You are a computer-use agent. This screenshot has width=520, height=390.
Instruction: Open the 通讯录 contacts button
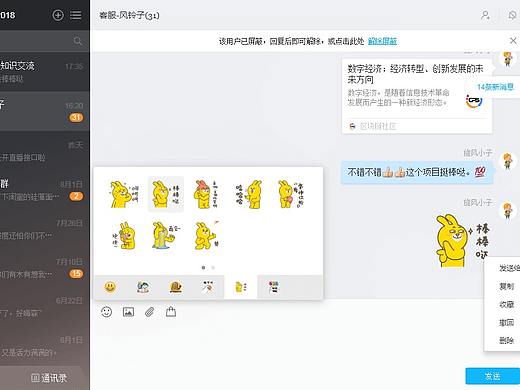[48, 378]
